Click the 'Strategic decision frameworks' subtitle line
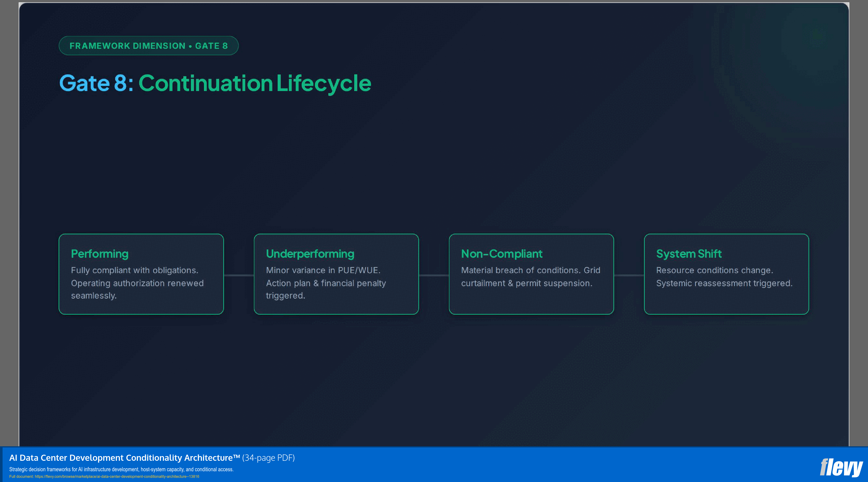This screenshot has width=868, height=482. [121, 469]
